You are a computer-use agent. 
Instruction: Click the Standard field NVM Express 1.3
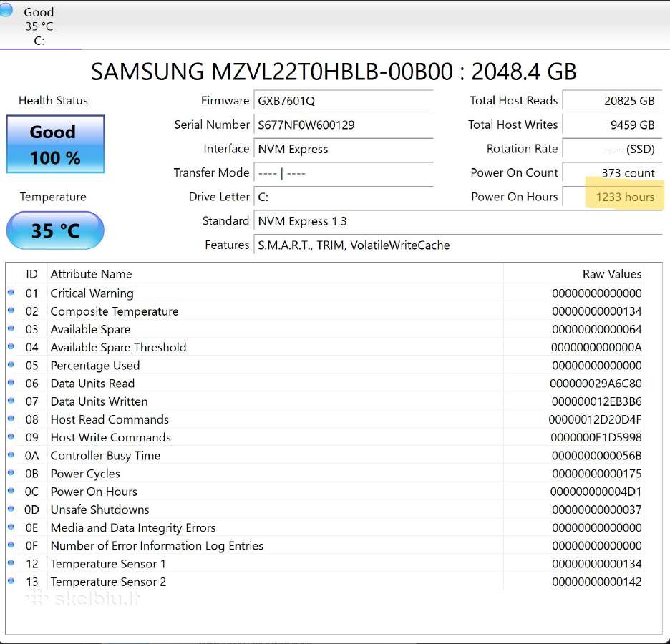coord(458,221)
